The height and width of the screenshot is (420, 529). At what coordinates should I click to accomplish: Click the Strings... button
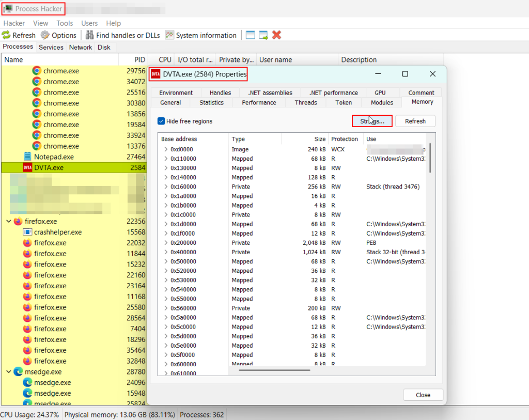click(372, 121)
